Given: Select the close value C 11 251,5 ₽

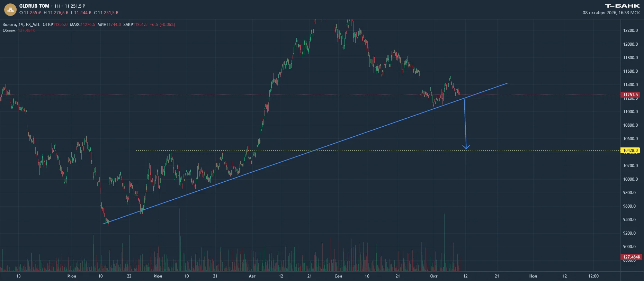Looking at the screenshot, I should tap(106, 13).
